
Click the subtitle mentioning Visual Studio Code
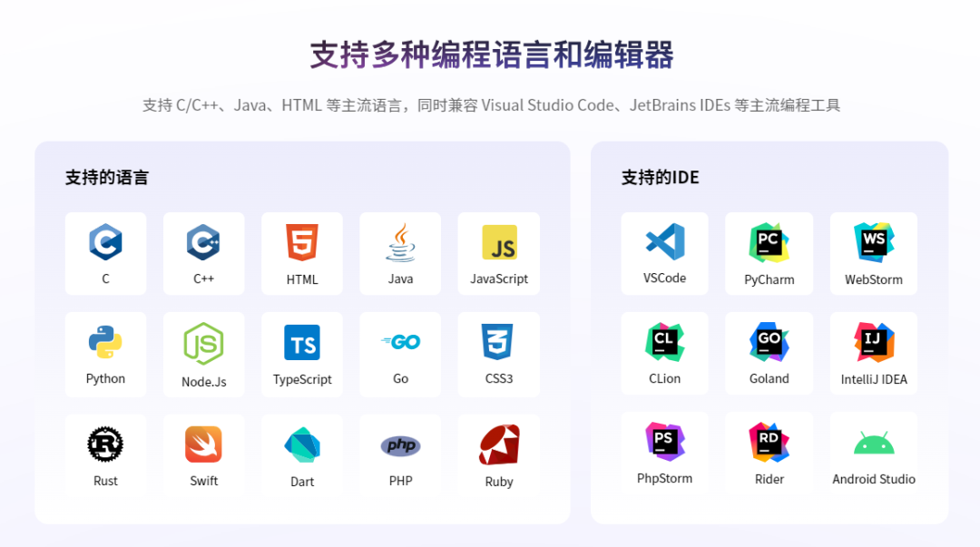tap(491, 105)
